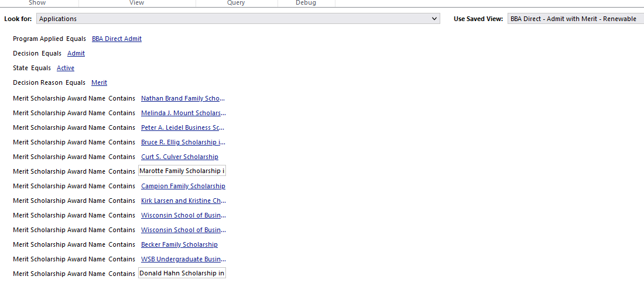Focus the Donald Hahn Scholarship input box
This screenshot has height=290, width=644.
point(181,274)
